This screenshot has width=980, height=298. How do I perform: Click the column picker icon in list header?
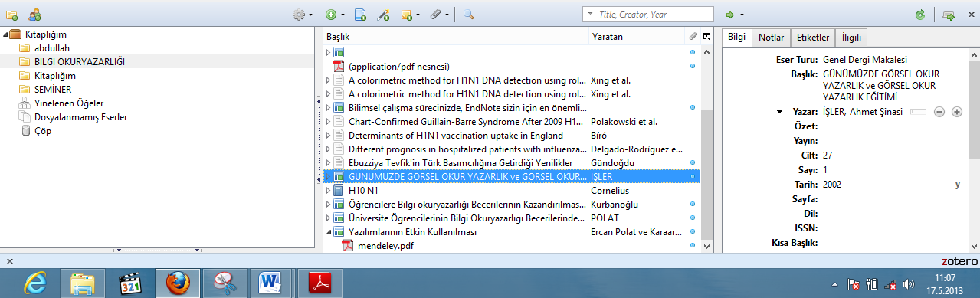point(706,37)
